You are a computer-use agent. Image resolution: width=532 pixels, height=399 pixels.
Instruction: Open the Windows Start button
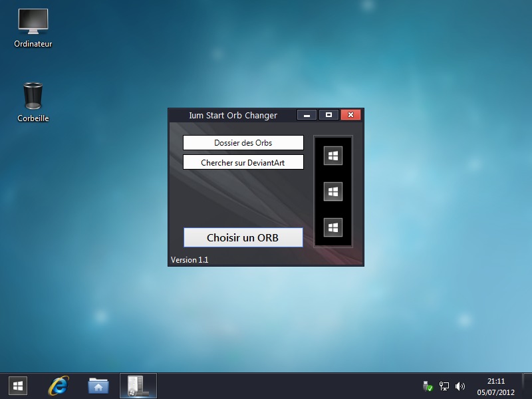point(18,386)
